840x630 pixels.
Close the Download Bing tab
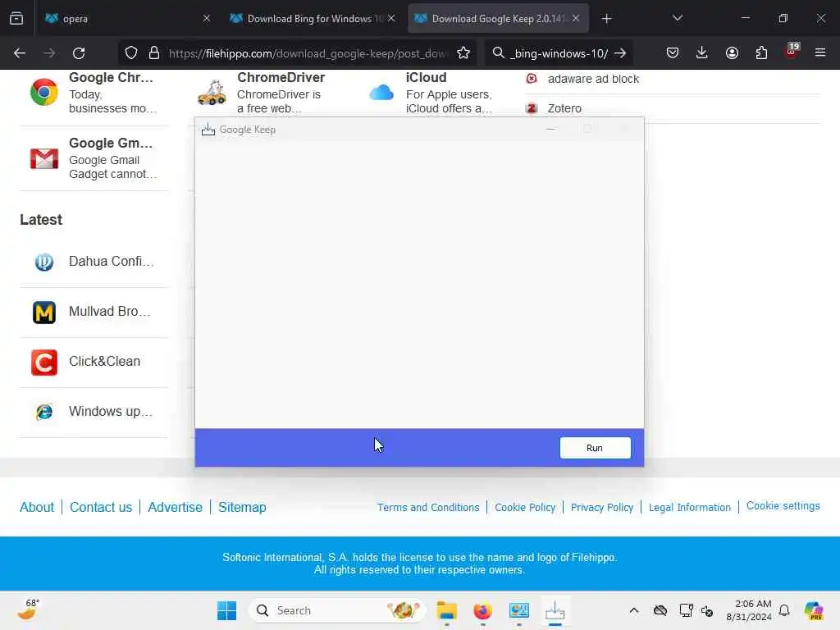[x=391, y=19]
